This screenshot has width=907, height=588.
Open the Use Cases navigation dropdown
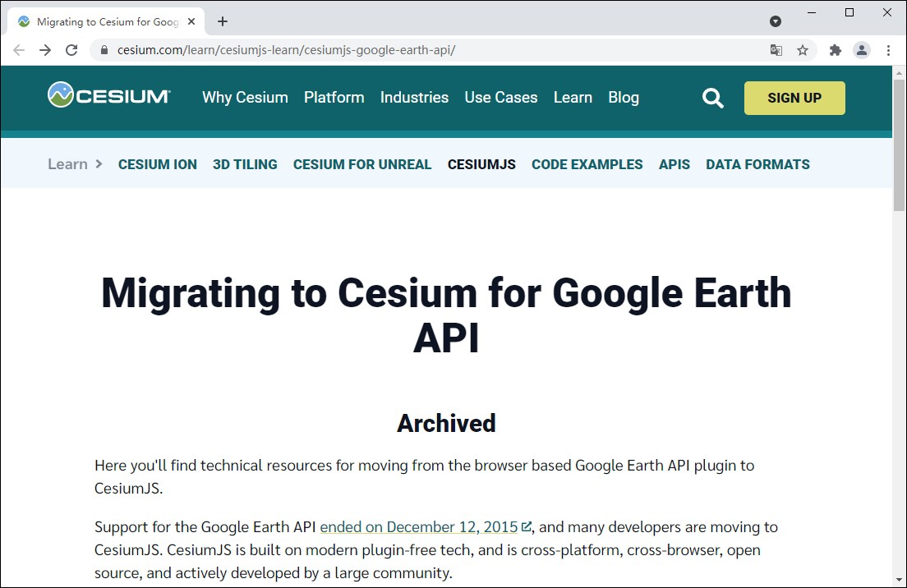coord(500,97)
